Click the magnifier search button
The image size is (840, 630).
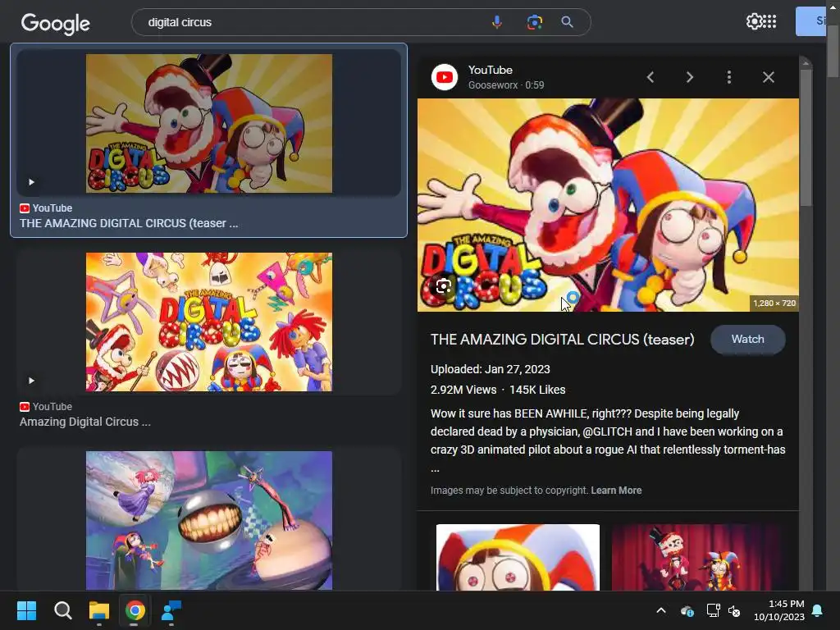[568, 22]
